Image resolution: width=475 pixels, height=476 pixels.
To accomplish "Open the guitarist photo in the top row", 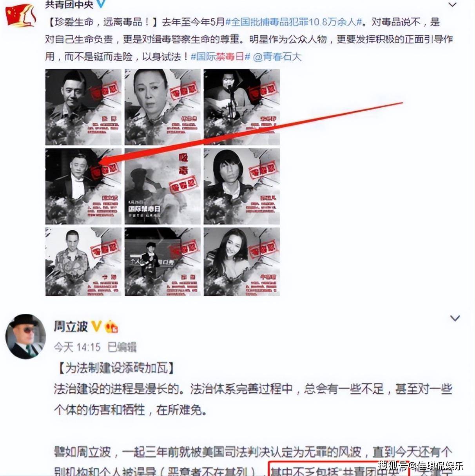I will point(242,107).
